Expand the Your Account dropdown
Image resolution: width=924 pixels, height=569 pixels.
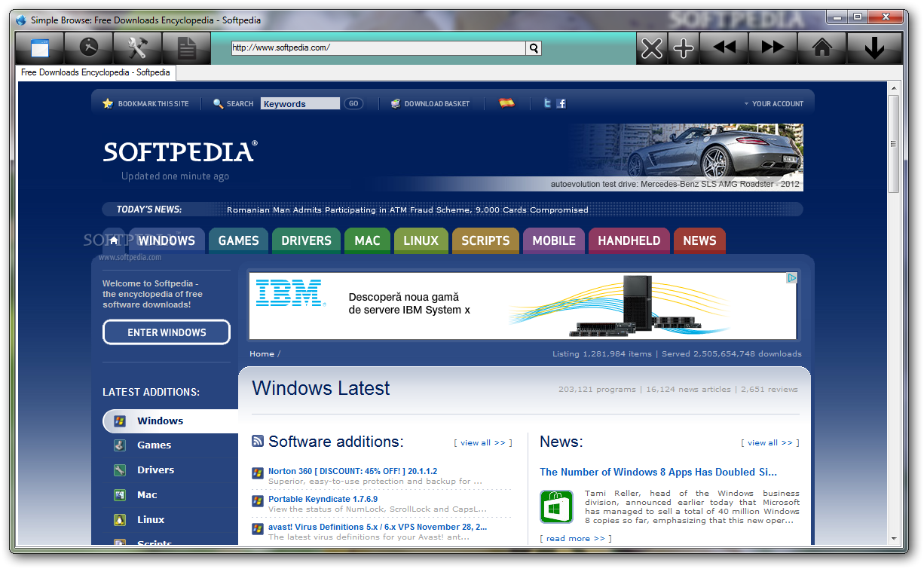click(773, 104)
